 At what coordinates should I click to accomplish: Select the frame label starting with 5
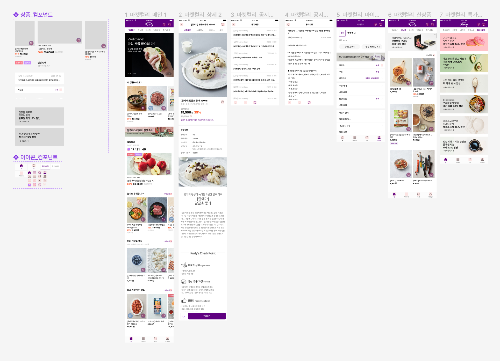point(358,15)
